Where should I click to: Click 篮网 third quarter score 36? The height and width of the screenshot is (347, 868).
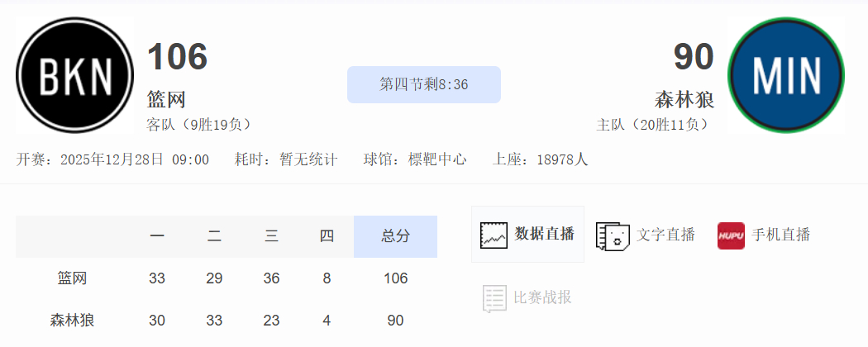271,278
